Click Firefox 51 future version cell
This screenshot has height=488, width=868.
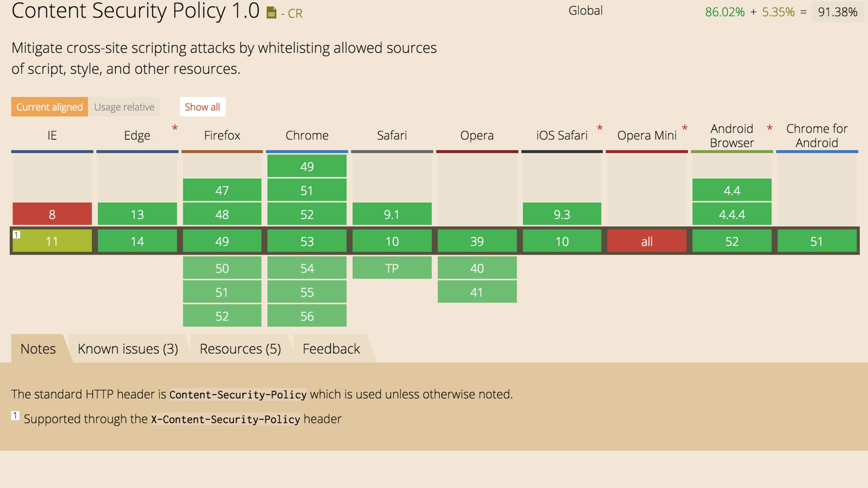222,292
